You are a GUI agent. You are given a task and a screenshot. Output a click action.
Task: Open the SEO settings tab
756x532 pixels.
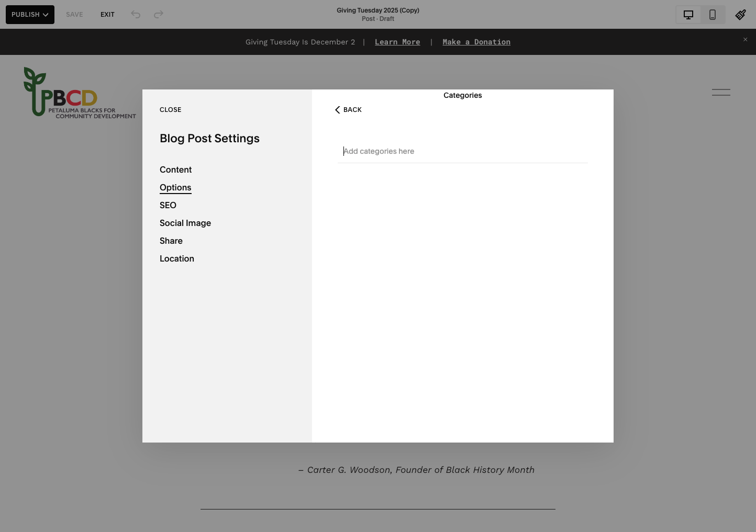[168, 206]
